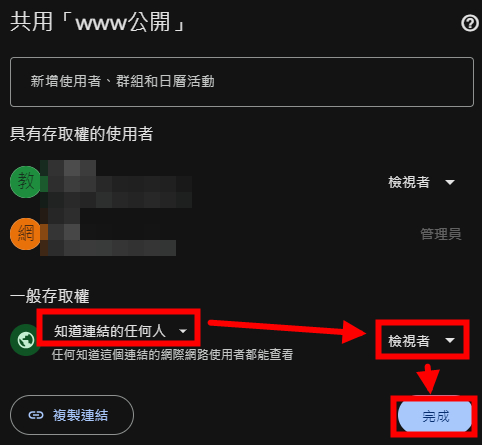Image resolution: width=482 pixels, height=445 pixels.
Task: Click the 一般存取權 section heading
Action: click(50, 296)
